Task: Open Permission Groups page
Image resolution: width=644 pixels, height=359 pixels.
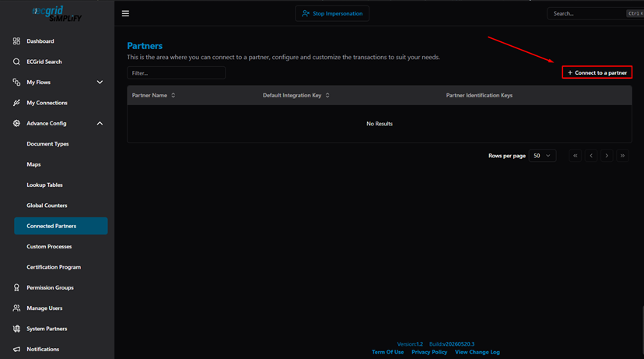Action: click(50, 287)
